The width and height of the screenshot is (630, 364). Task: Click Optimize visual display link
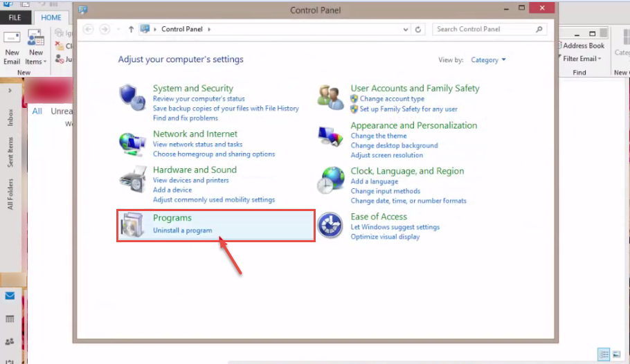click(x=385, y=237)
